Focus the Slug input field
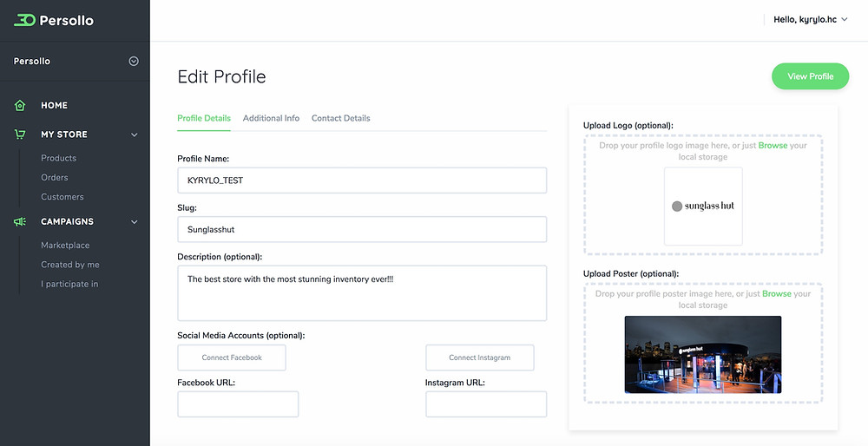 [362, 229]
